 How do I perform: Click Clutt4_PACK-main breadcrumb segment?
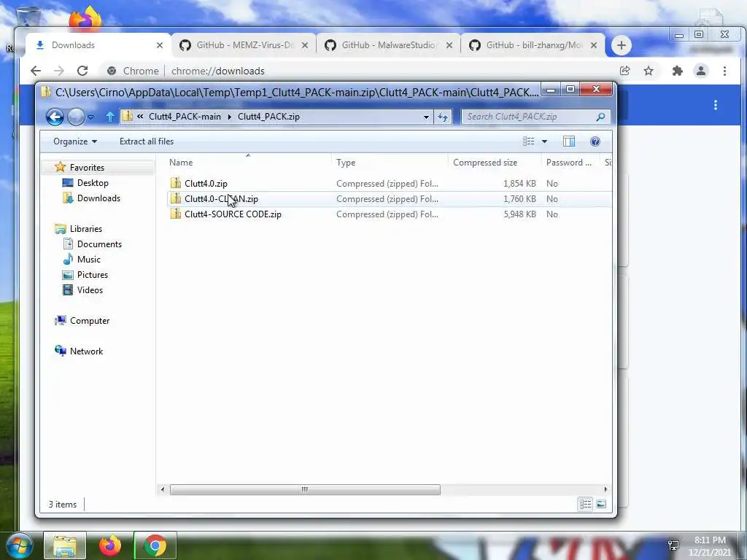[x=185, y=117]
